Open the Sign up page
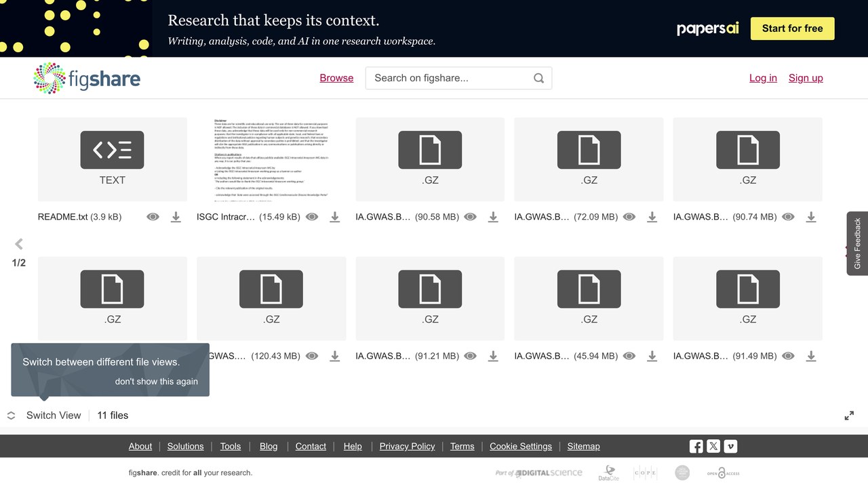Viewport: 868px width, 488px height. [806, 78]
